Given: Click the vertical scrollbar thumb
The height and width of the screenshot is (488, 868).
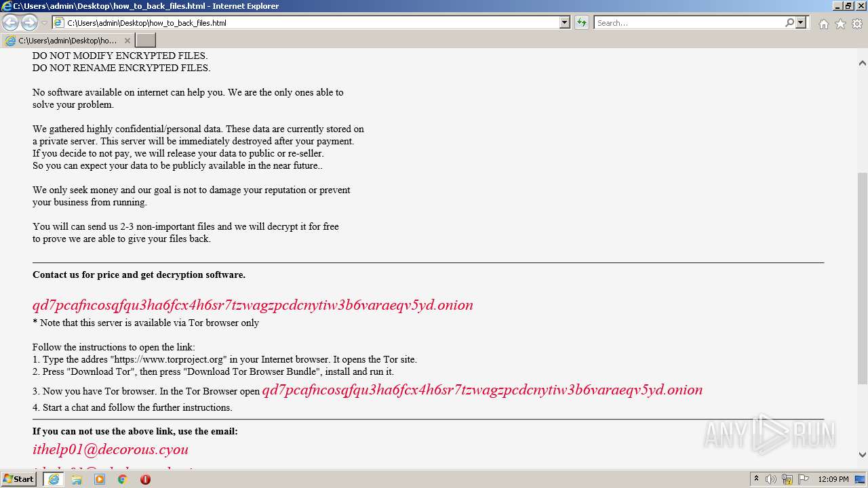Looking at the screenshot, I should (x=863, y=278).
